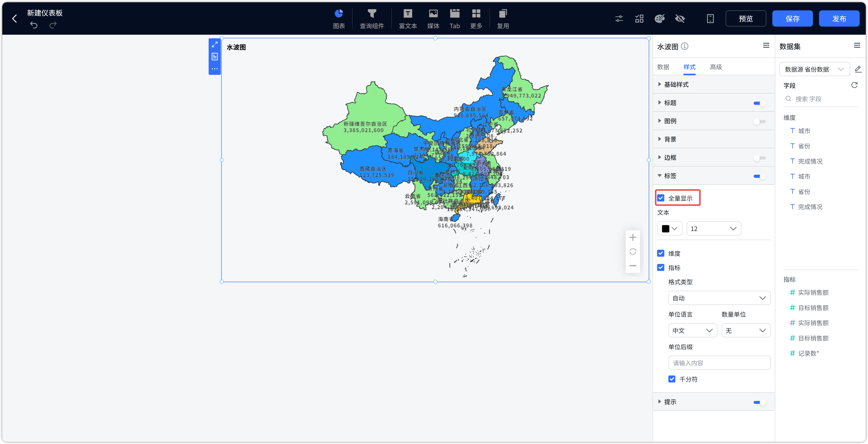Click the back arrow icon
Viewport: 868px width, 444px height.
14,18
